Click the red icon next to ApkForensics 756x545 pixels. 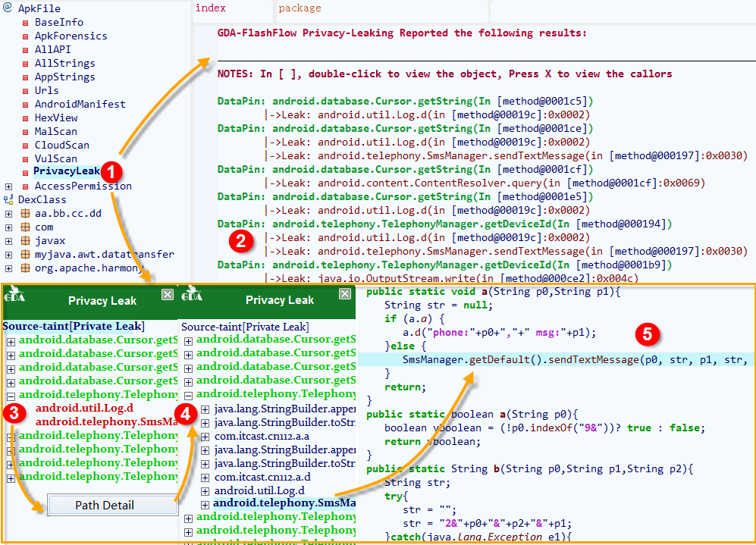click(x=26, y=36)
